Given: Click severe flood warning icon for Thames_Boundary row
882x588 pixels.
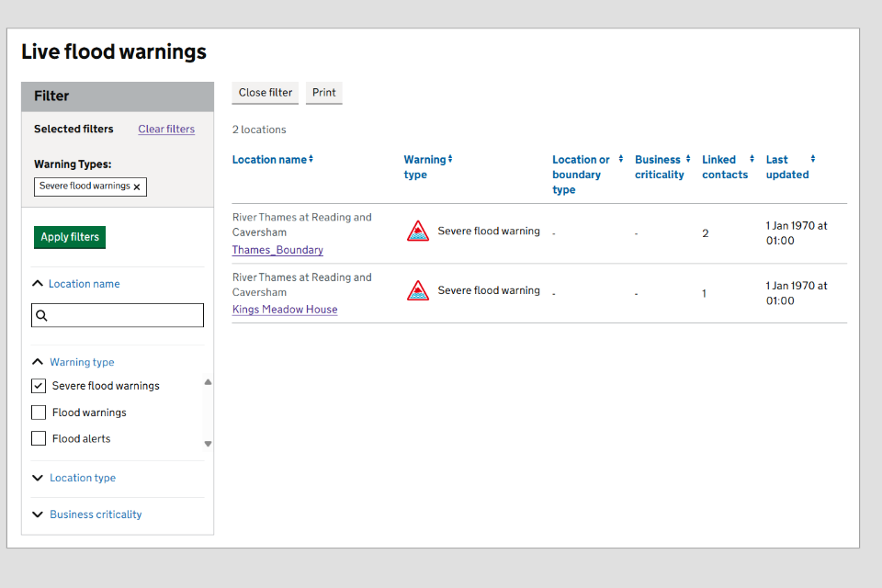Looking at the screenshot, I should pos(418,232).
